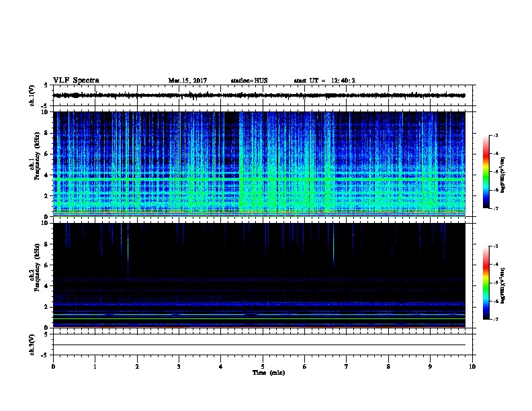Select the "Time (min)" axis title
532x411 pixels.
point(269,373)
